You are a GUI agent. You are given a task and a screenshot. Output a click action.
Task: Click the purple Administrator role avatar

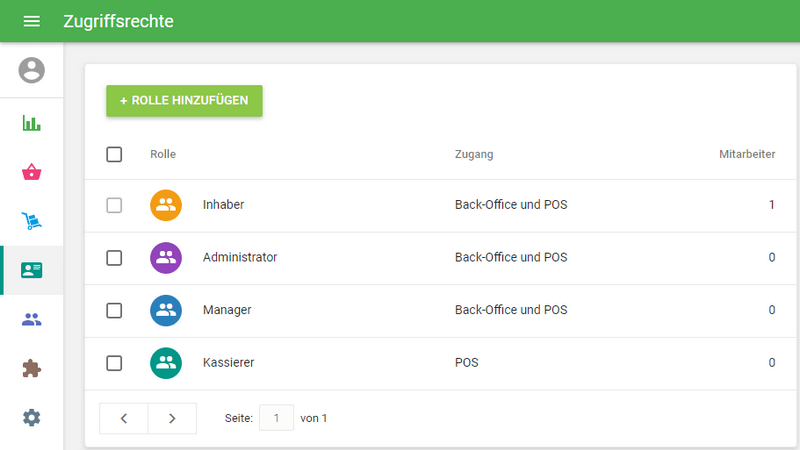point(166,258)
